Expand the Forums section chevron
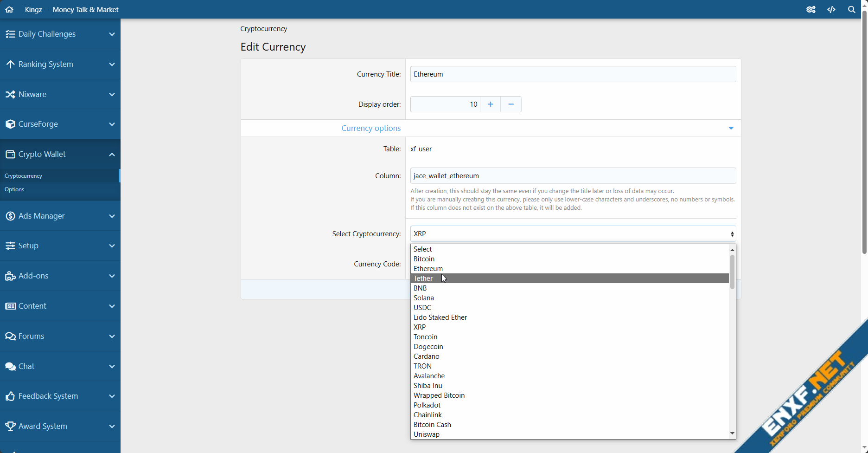Screen dimensions: 868x453 pos(112,336)
